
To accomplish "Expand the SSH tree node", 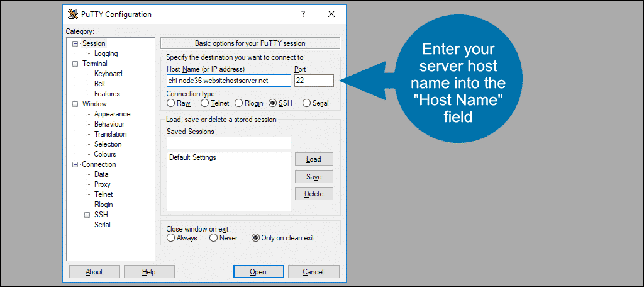I will click(87, 215).
